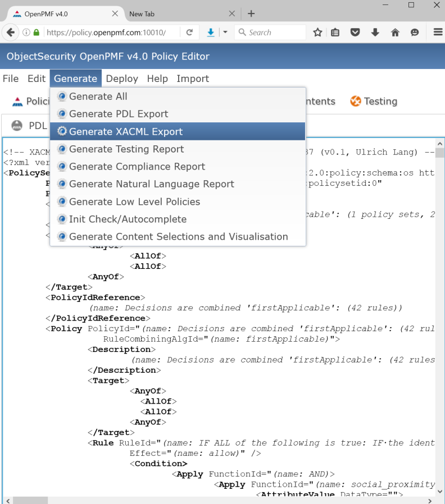Click the browser back arrow button
Image resolution: width=445 pixels, height=504 pixels.
coord(11,33)
